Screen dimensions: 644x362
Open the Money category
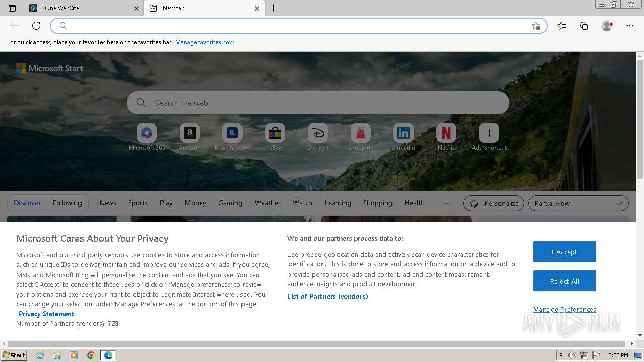[195, 203]
